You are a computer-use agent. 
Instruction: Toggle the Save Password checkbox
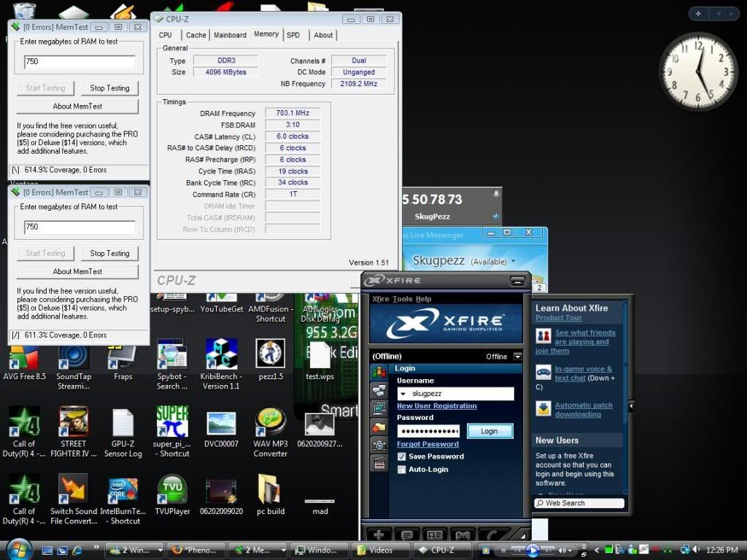click(x=402, y=456)
